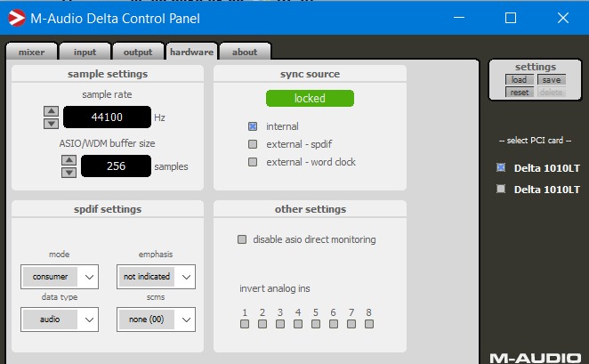This screenshot has height=364, width=589.
Task: Switch to the mixer tab
Action: 31,53
